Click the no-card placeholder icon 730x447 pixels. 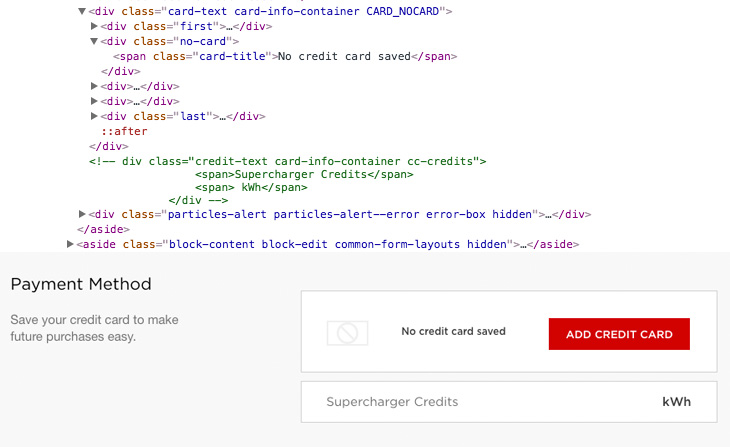tap(347, 333)
